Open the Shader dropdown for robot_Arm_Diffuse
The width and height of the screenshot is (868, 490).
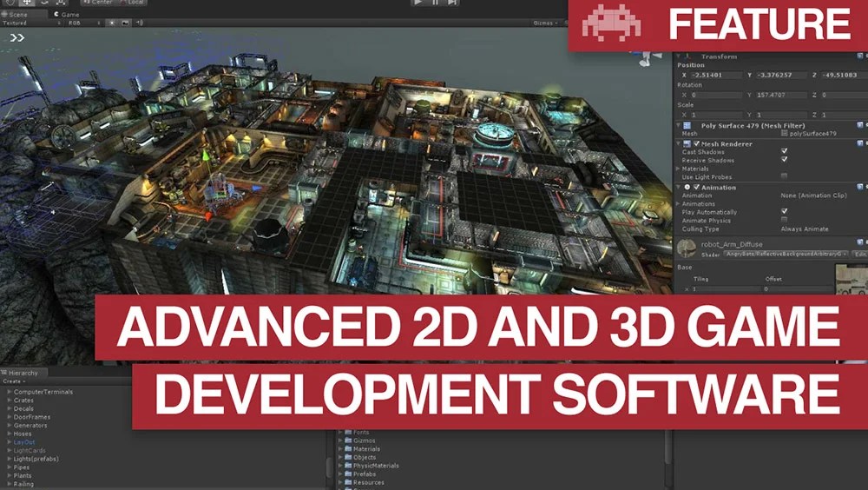coord(786,254)
